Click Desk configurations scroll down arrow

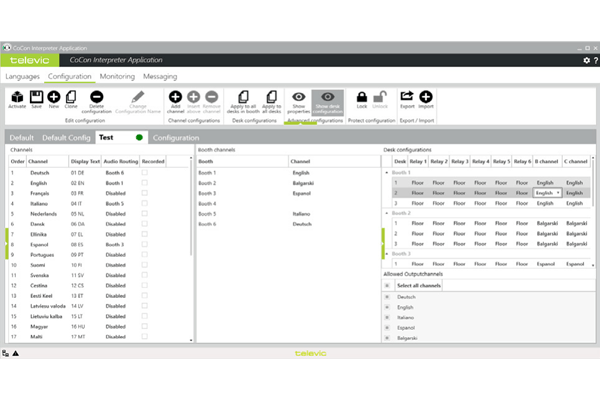coord(593,265)
